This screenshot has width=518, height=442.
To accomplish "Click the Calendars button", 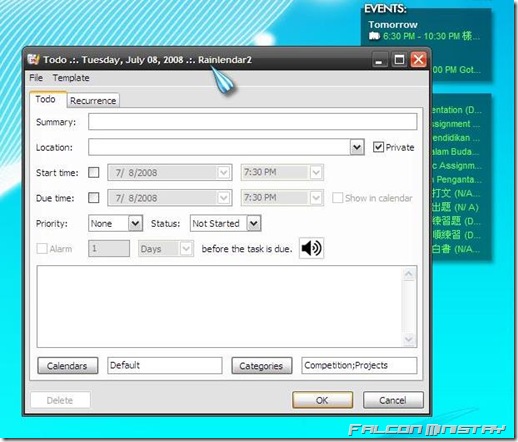I will tap(67, 366).
